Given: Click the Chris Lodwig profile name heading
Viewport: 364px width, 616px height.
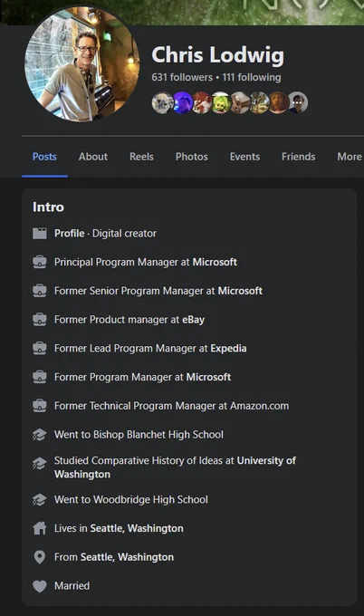Looking at the screenshot, I should tap(217, 54).
